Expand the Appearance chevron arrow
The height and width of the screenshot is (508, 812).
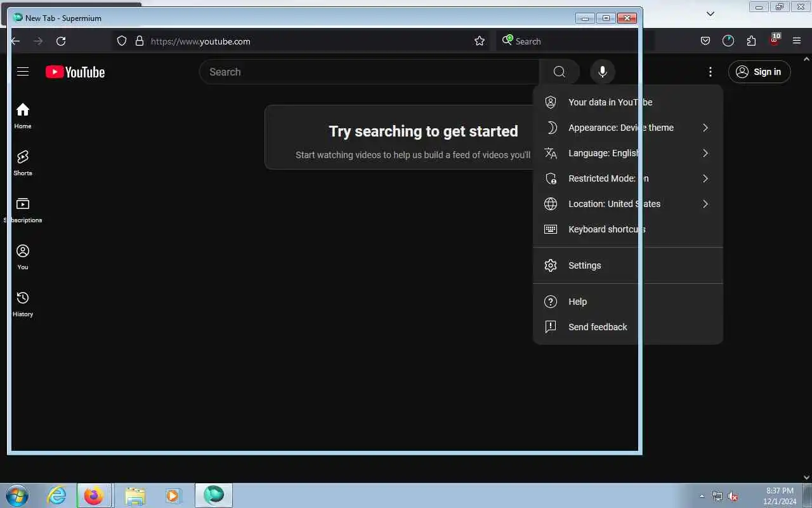pyautogui.click(x=705, y=128)
